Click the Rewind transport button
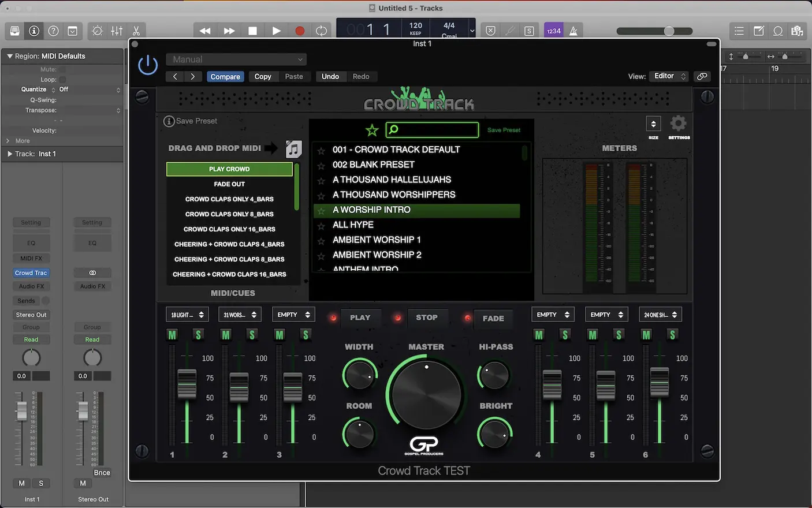The width and height of the screenshot is (812, 508). pyautogui.click(x=205, y=31)
